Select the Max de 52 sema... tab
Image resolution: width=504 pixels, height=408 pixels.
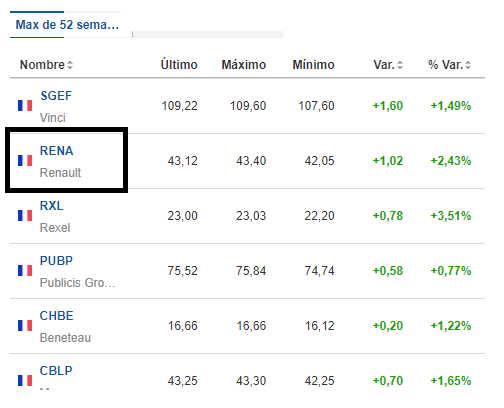click(x=67, y=25)
